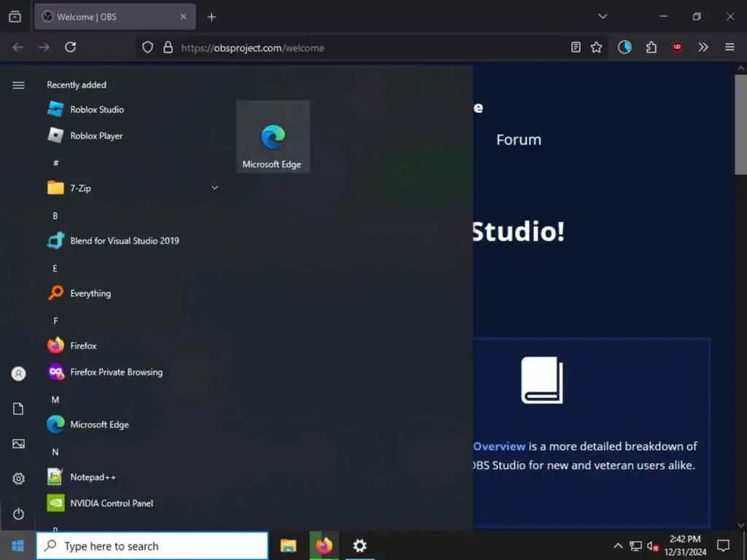Switch to Firefox on the taskbar
The width and height of the screenshot is (747, 560).
point(324,545)
